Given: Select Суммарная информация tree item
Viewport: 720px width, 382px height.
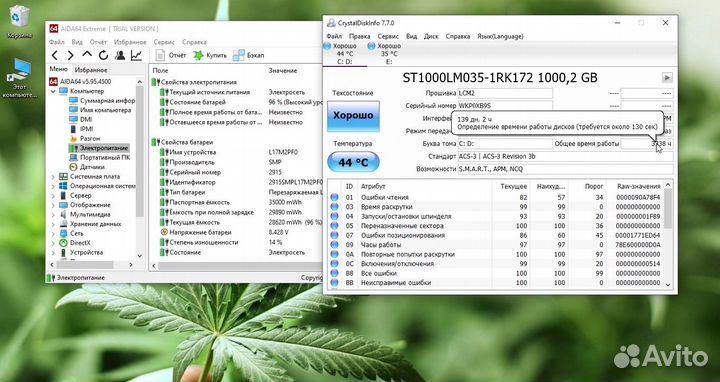Looking at the screenshot, I should tap(102, 101).
